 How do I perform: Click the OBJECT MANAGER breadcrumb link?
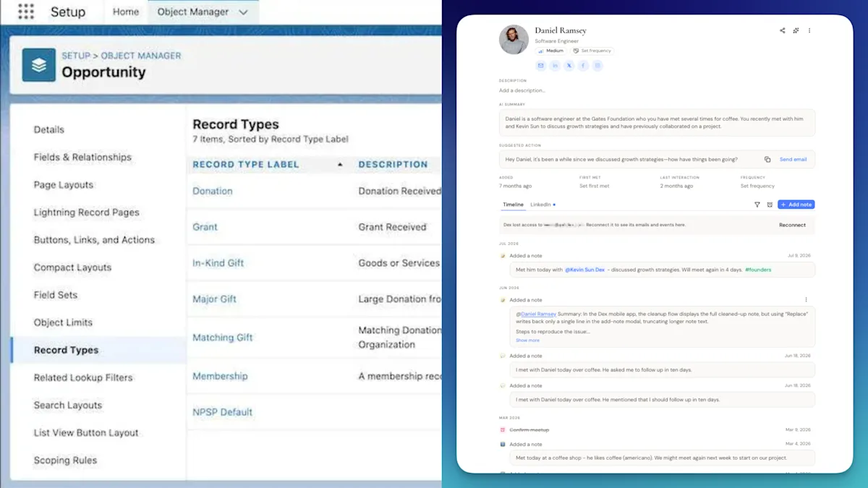tap(141, 56)
